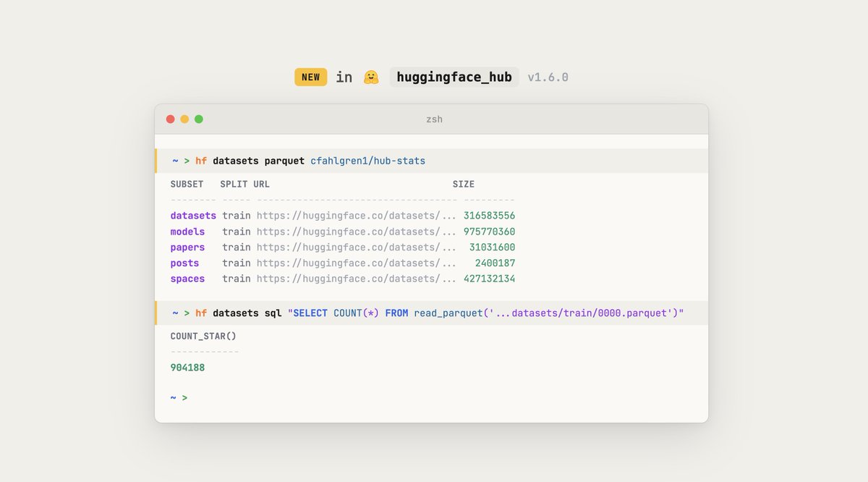The width and height of the screenshot is (868, 482).
Task: Click the COUNT_STAR() result header
Action: tap(203, 337)
